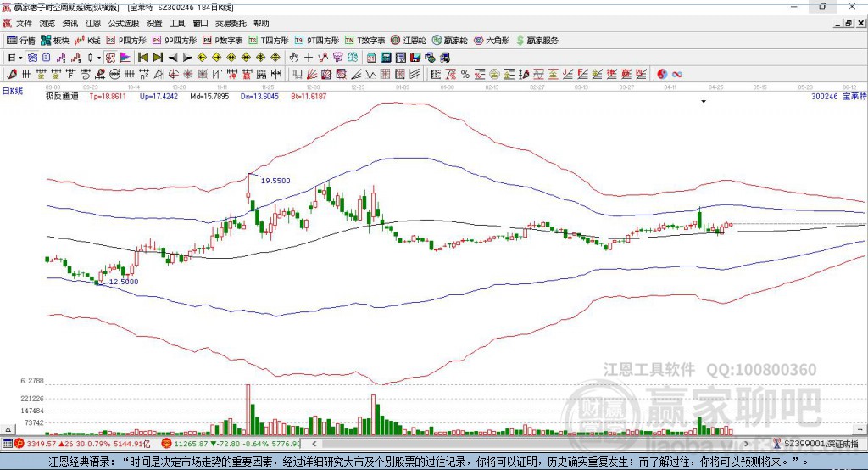Open the 行情 market quotes view

(x=20, y=41)
